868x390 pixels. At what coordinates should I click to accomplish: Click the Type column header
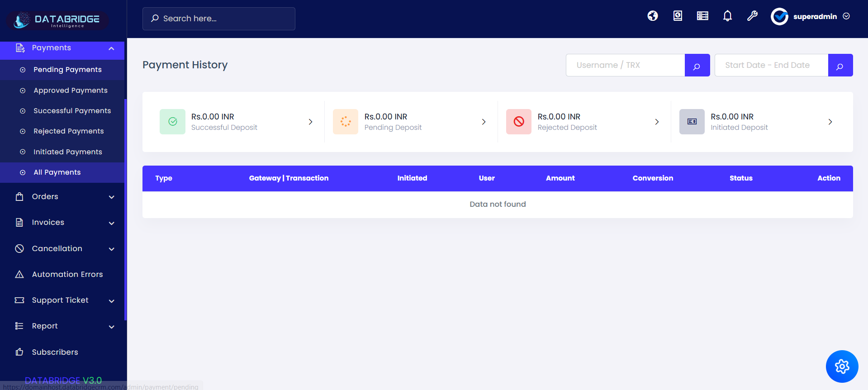(164, 178)
